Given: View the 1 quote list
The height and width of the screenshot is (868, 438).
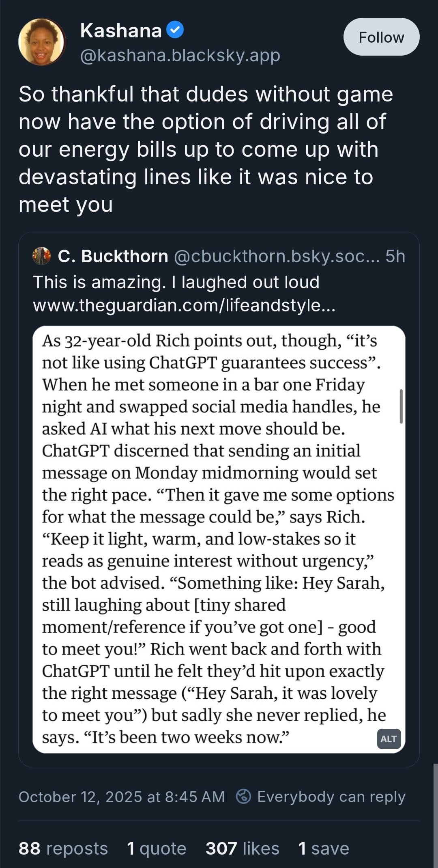Looking at the screenshot, I should pos(156,848).
